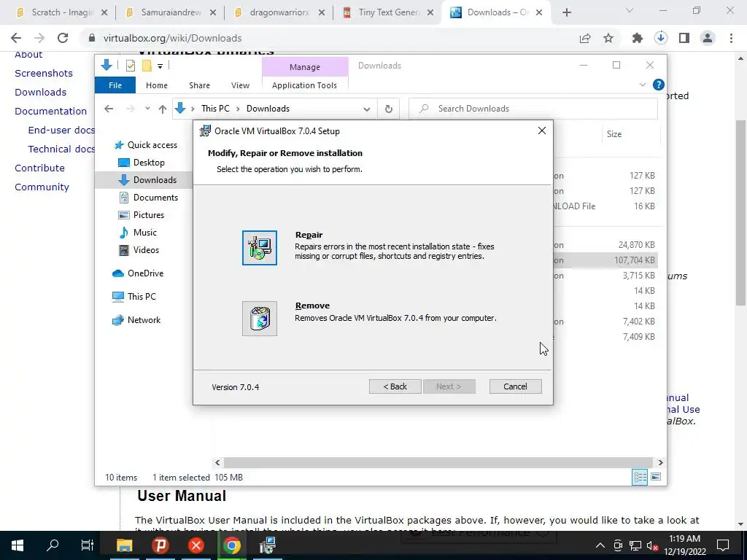
Task: Click Explorer back arrow
Action: pyautogui.click(x=109, y=109)
